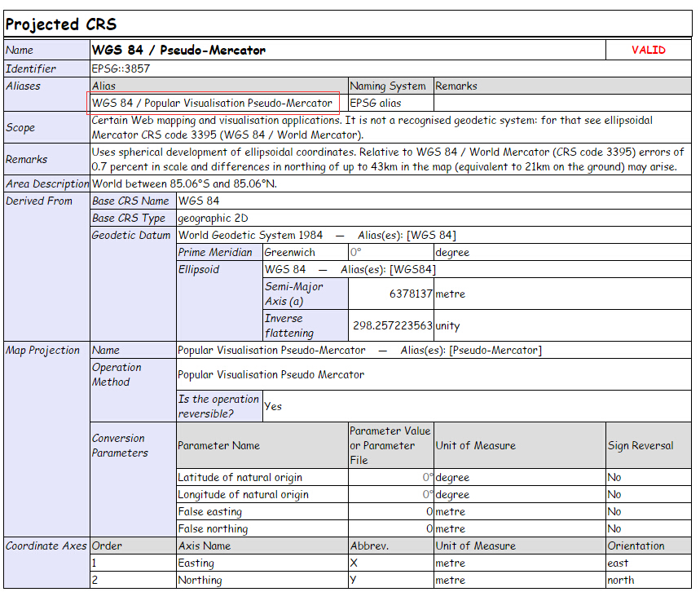Click the Scope description text
This screenshot has width=700, height=592.
pyautogui.click(x=372, y=127)
